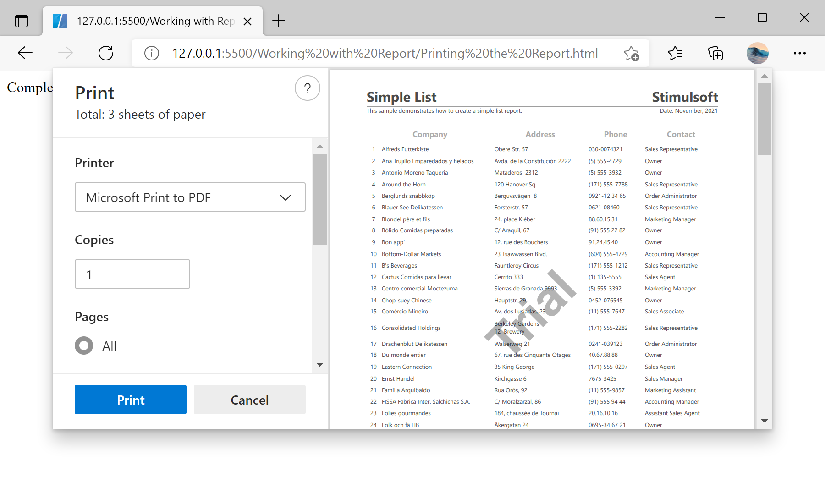825x504 pixels.
Task: Open the Collections panel
Action: pyautogui.click(x=715, y=53)
